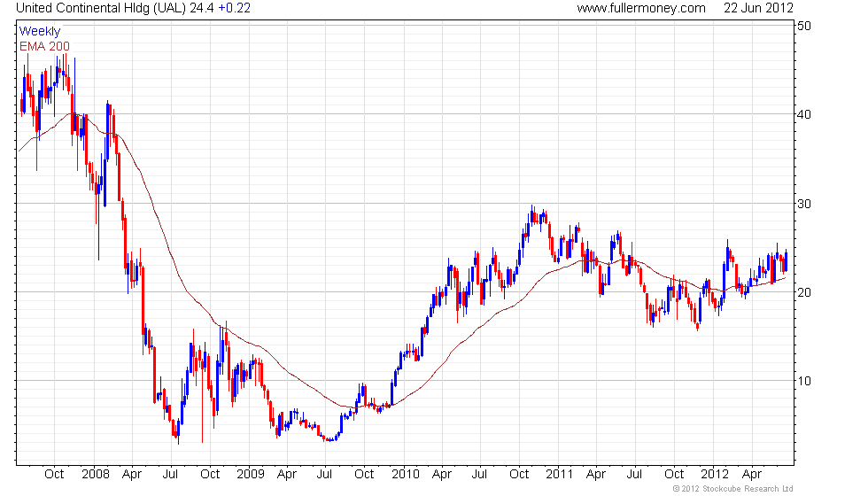Click the 2009 year axis label
The width and height of the screenshot is (868, 496).
[x=250, y=475]
